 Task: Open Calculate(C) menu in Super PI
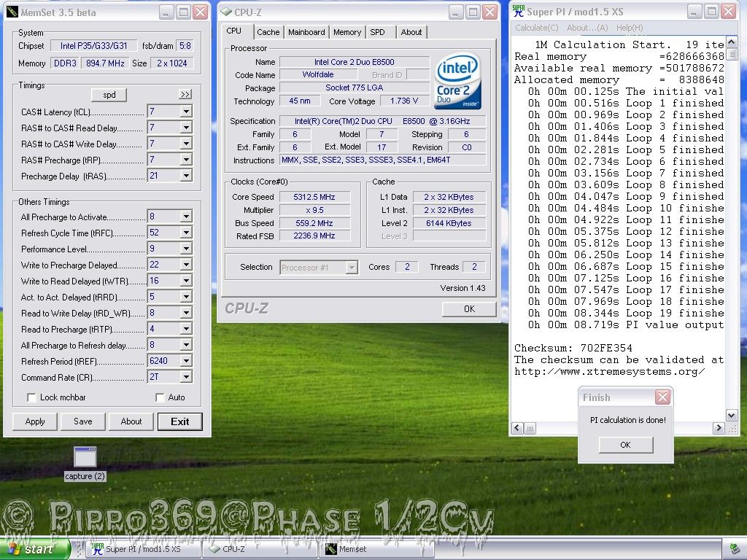pyautogui.click(x=536, y=28)
